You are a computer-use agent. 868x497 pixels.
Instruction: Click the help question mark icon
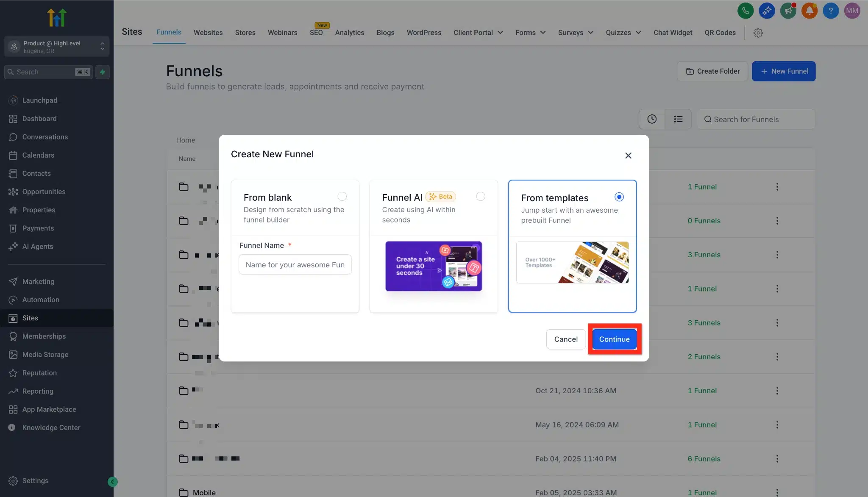click(x=831, y=11)
